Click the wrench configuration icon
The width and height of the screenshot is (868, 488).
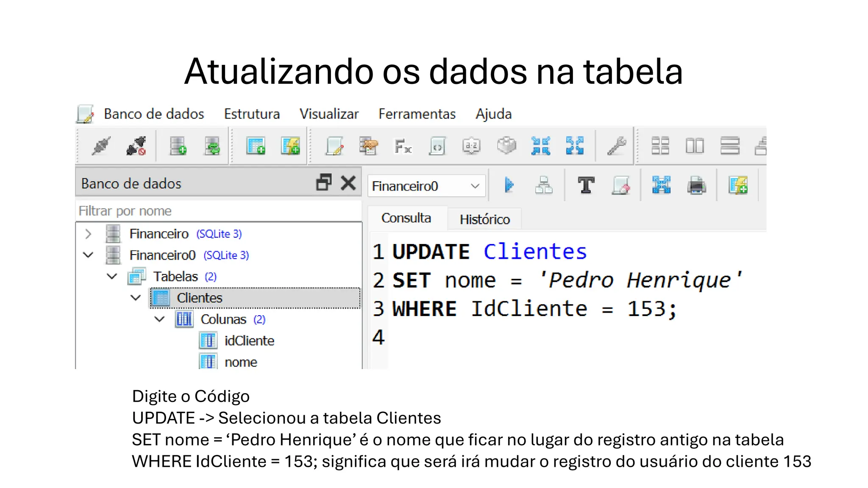click(x=617, y=146)
